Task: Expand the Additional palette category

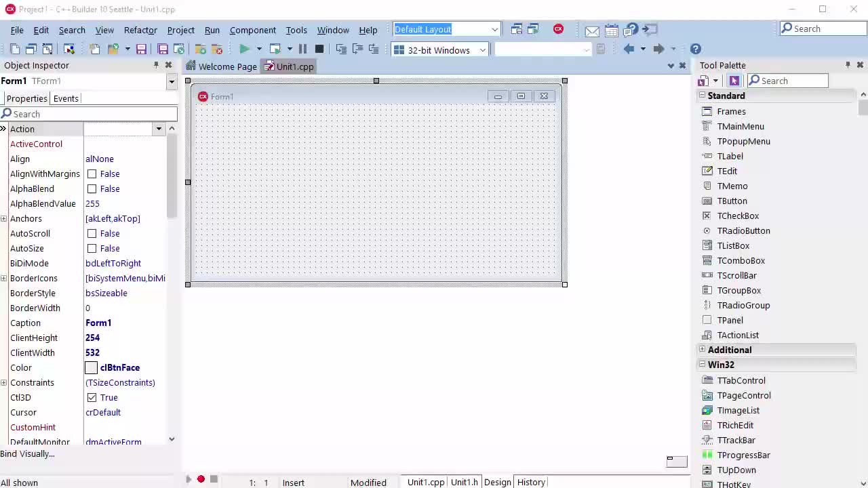Action: (x=703, y=350)
